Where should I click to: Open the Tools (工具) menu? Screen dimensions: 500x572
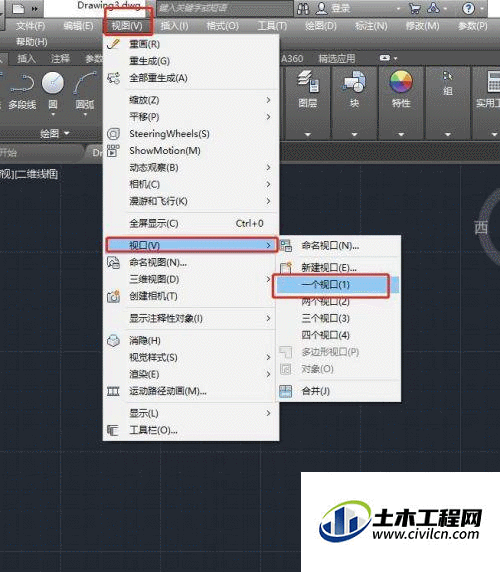(x=272, y=26)
